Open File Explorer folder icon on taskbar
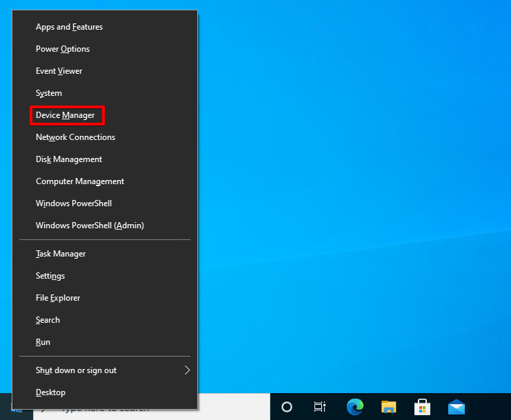This screenshot has height=420, width=511. tap(389, 407)
